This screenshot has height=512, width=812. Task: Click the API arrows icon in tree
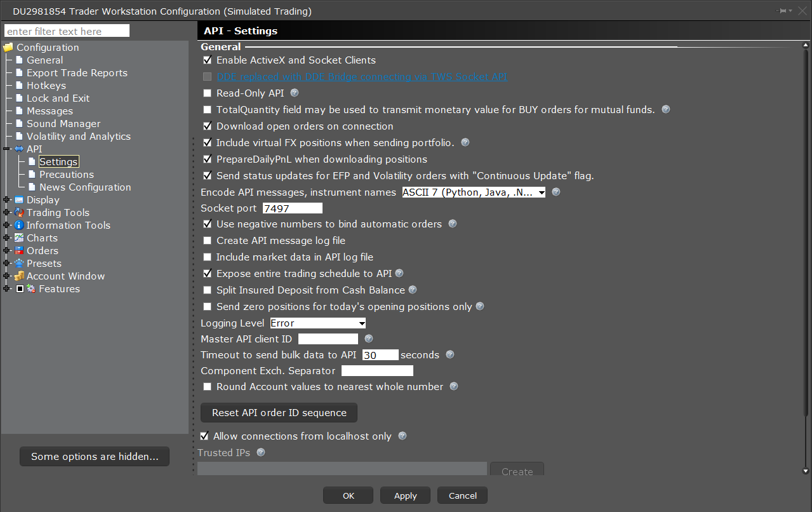click(x=19, y=149)
